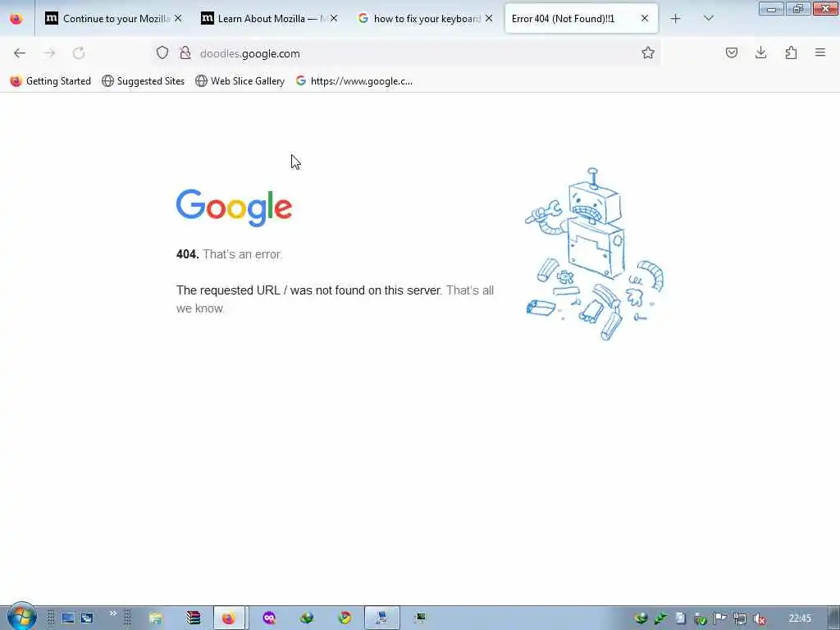Open the Getting Started bookmark
The height and width of the screenshot is (630, 840).
point(50,81)
